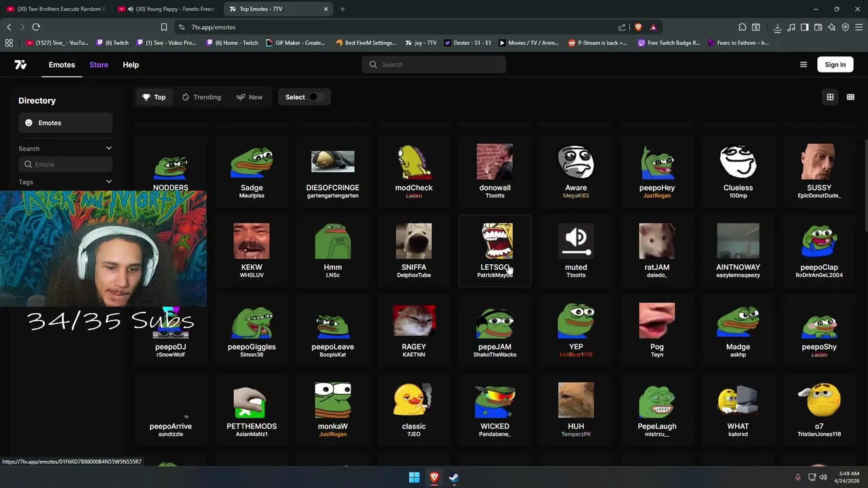This screenshot has height=488, width=868.
Task: Open the Windows Start button
Action: [x=414, y=477]
